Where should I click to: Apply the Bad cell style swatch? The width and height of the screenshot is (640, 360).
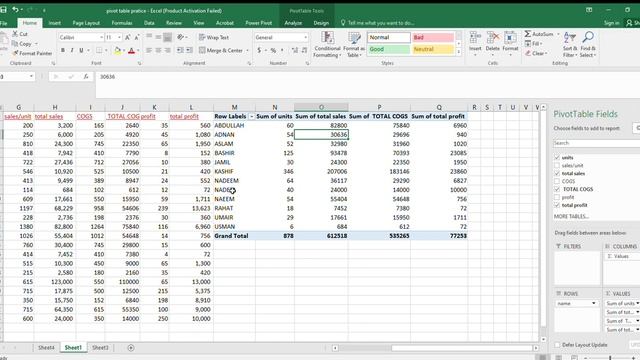click(433, 37)
